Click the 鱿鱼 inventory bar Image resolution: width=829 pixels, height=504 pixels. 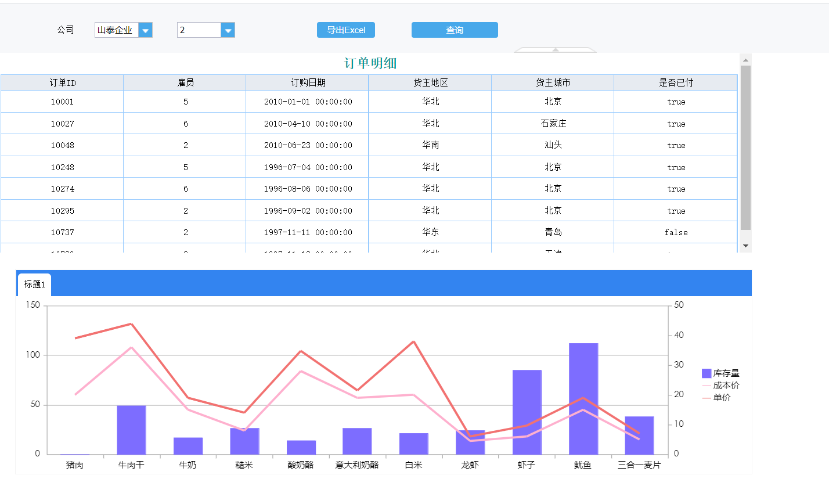click(x=583, y=399)
